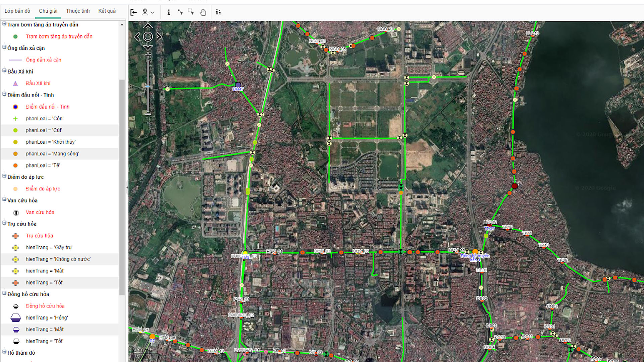
Task: Click the Đồng hồ cứu hỏa legend link
Action: tap(45, 306)
